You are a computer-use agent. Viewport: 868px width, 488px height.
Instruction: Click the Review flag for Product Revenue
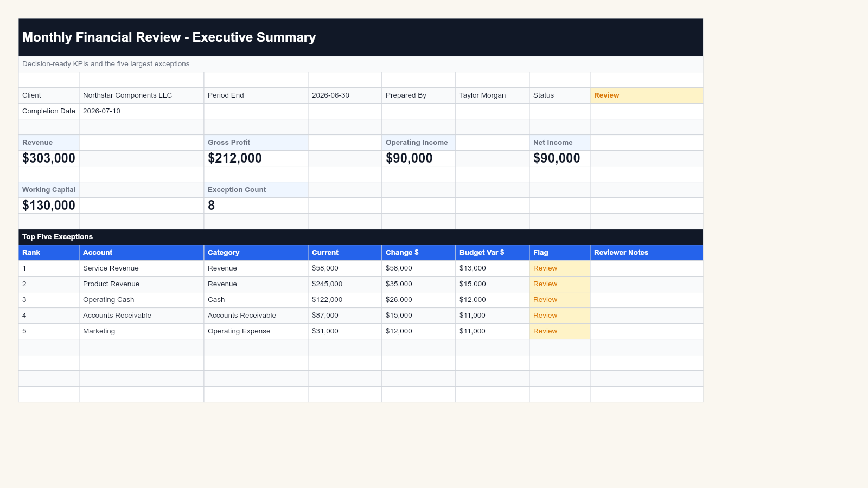point(560,284)
